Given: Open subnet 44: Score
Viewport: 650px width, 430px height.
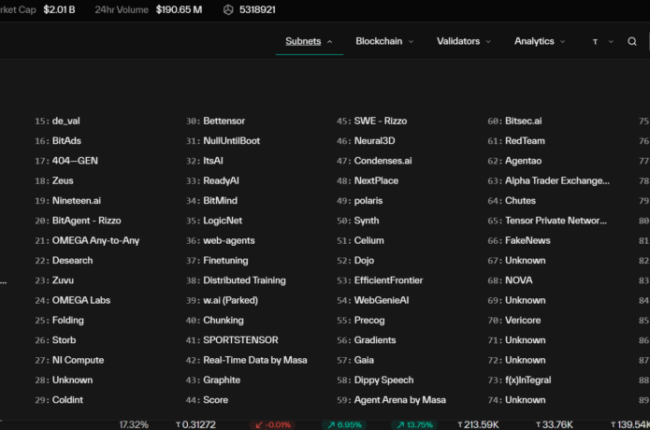Looking at the screenshot, I should point(207,399).
